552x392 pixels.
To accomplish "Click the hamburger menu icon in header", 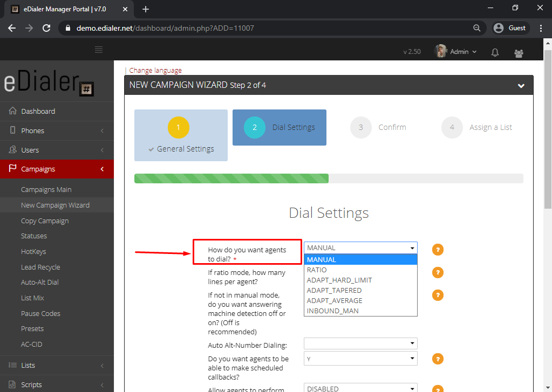I will point(99,50).
